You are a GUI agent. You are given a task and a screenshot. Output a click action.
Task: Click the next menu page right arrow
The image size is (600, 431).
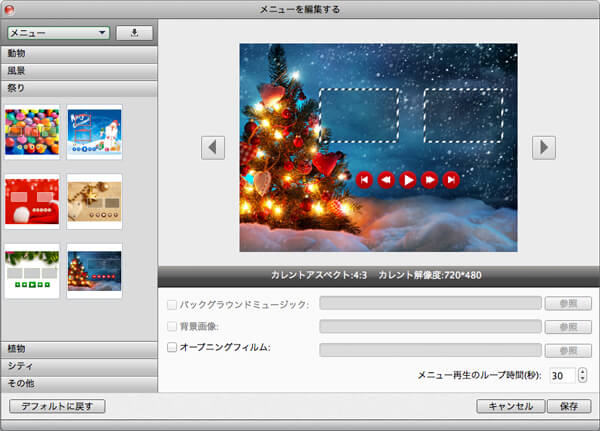coord(543,147)
